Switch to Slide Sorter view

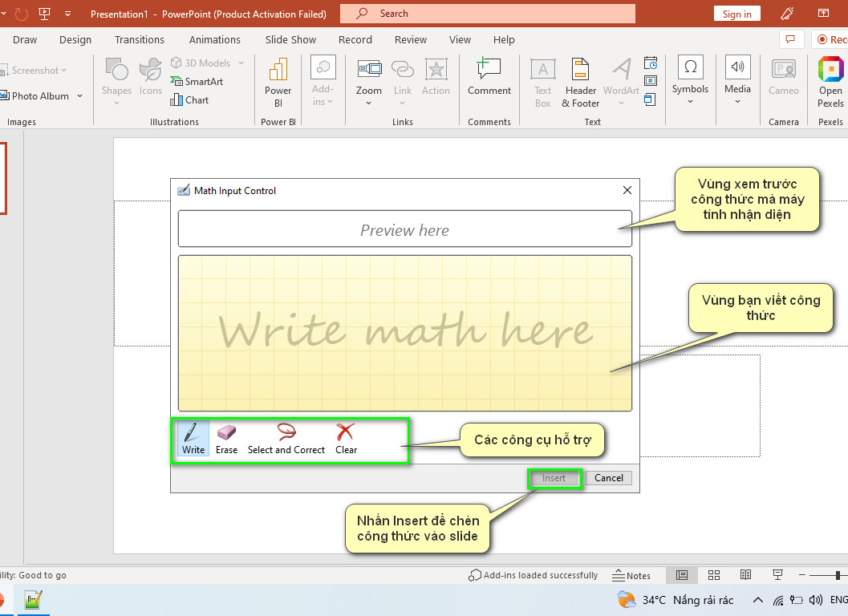click(x=714, y=575)
